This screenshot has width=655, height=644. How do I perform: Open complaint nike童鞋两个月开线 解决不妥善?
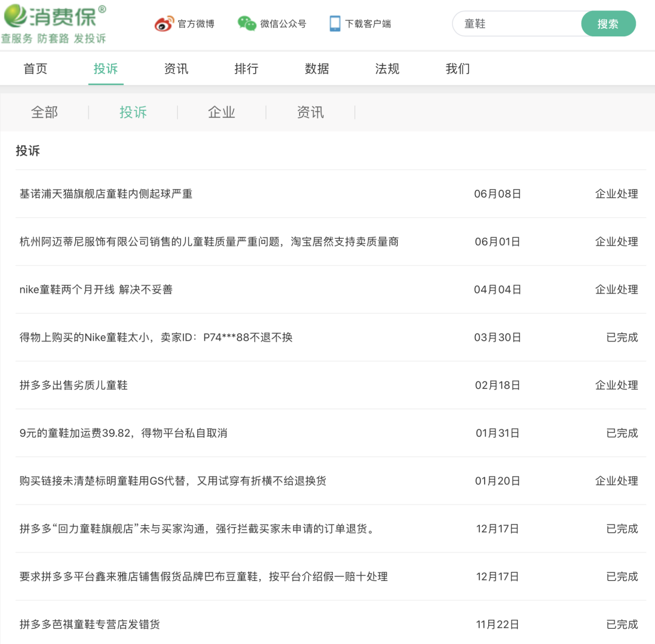click(96, 289)
